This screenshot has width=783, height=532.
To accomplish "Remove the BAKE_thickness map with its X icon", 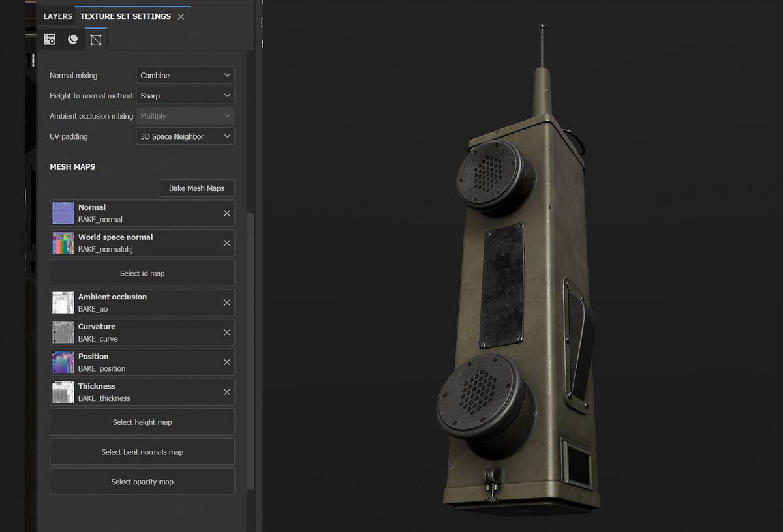I will pos(226,392).
